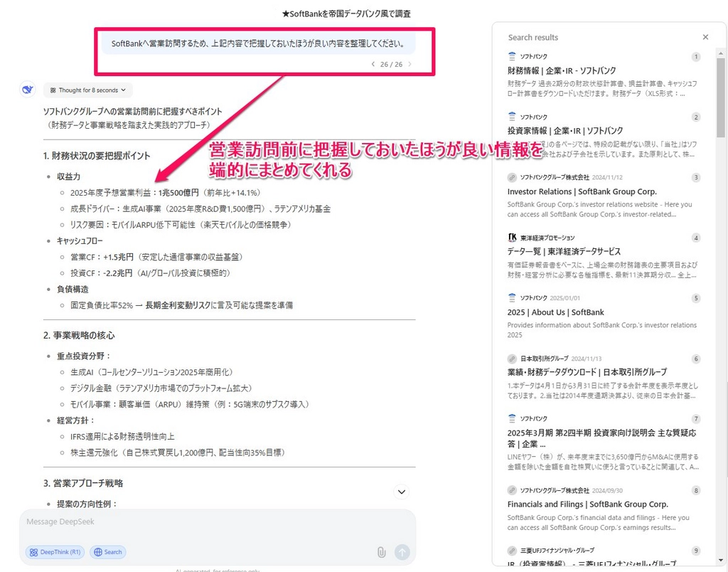Click 東洋経済プロモーション favicon on result 4
This screenshot has width=728, height=572.
pyautogui.click(x=512, y=238)
